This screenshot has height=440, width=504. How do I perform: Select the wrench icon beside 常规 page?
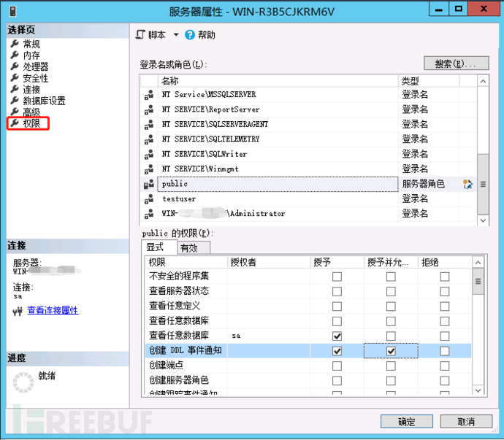click(15, 43)
